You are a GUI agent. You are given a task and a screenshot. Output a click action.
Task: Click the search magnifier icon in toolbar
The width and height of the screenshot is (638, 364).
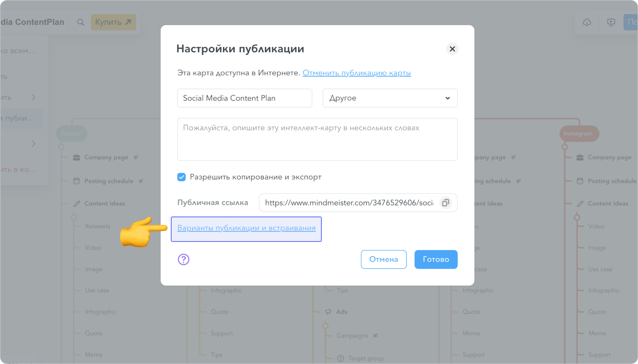tap(80, 22)
